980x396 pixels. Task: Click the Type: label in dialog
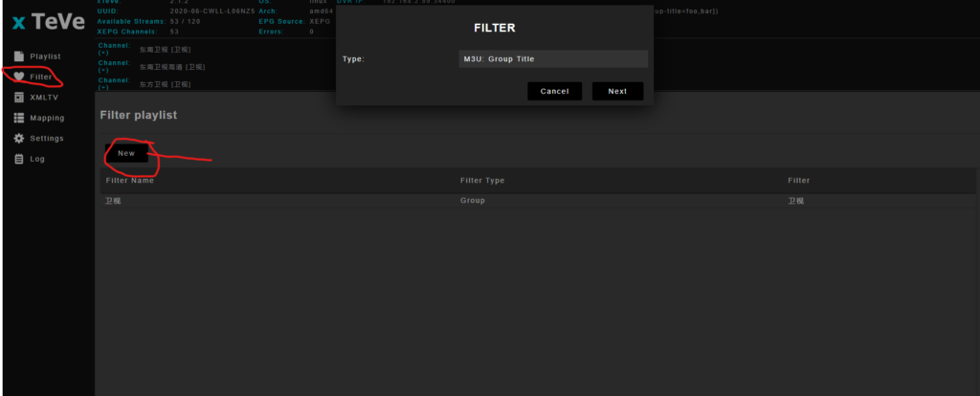pyautogui.click(x=353, y=59)
